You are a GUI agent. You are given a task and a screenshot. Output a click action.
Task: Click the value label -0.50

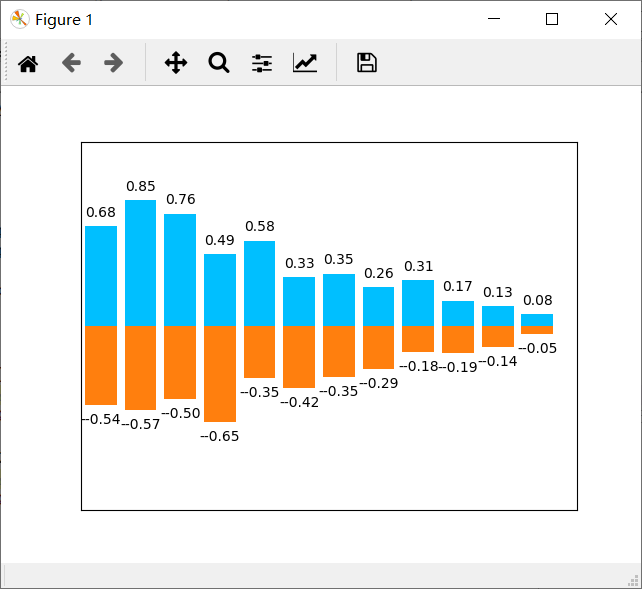181,413
